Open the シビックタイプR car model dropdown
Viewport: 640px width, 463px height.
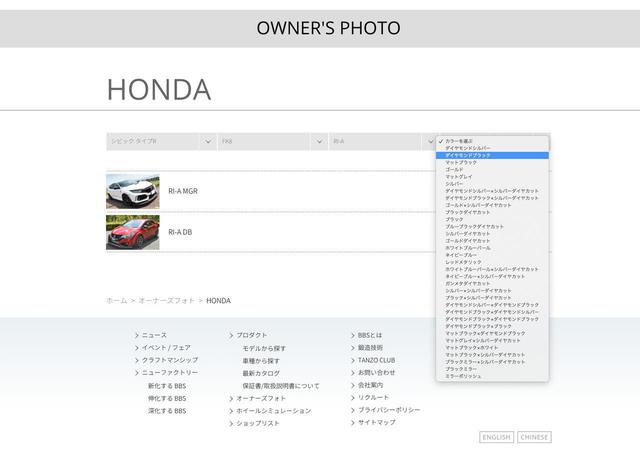tap(162, 141)
